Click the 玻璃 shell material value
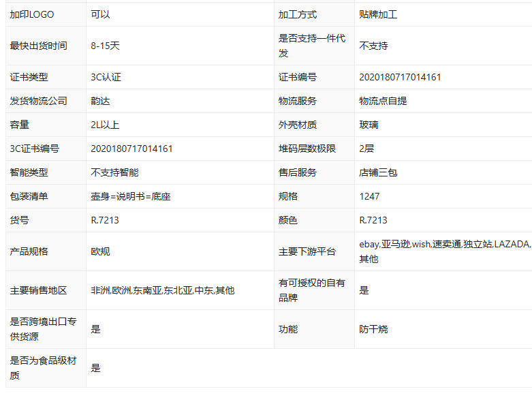The height and width of the screenshot is (402, 532). [x=369, y=125]
